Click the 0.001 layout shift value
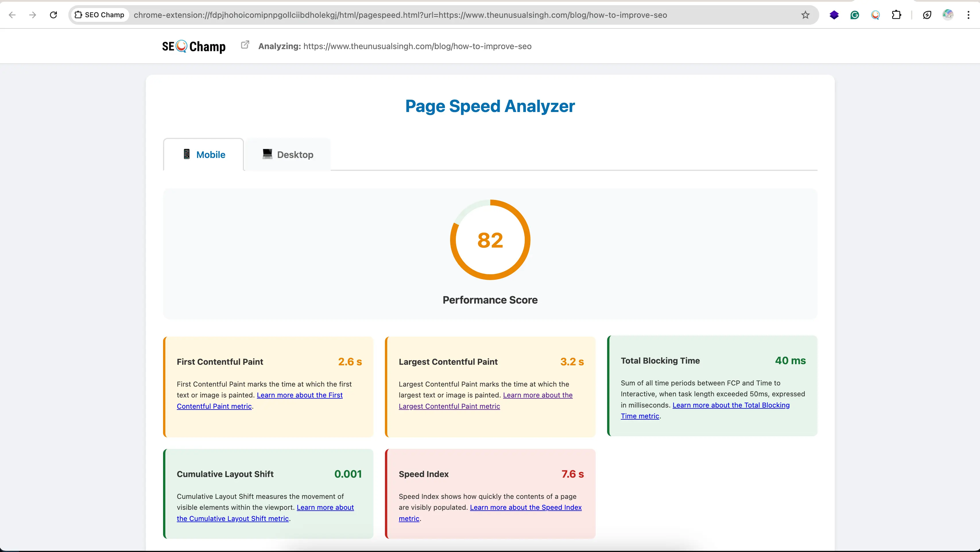The height and width of the screenshot is (552, 980). click(348, 474)
